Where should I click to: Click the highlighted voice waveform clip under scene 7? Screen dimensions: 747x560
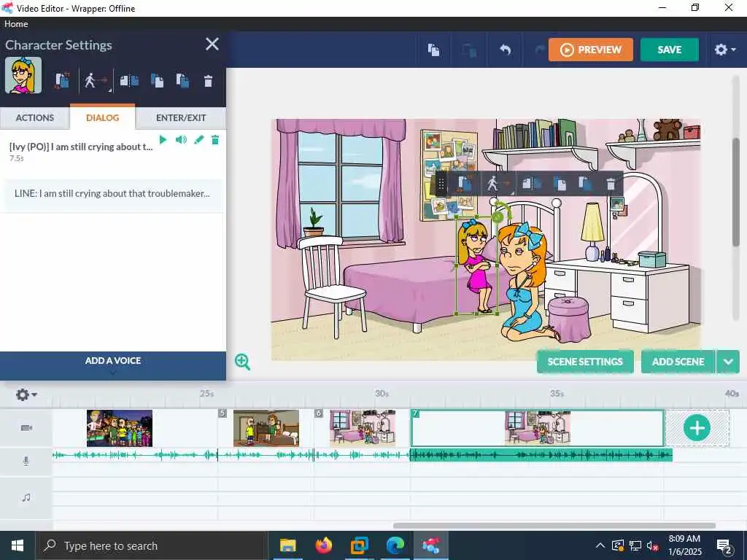(x=541, y=455)
